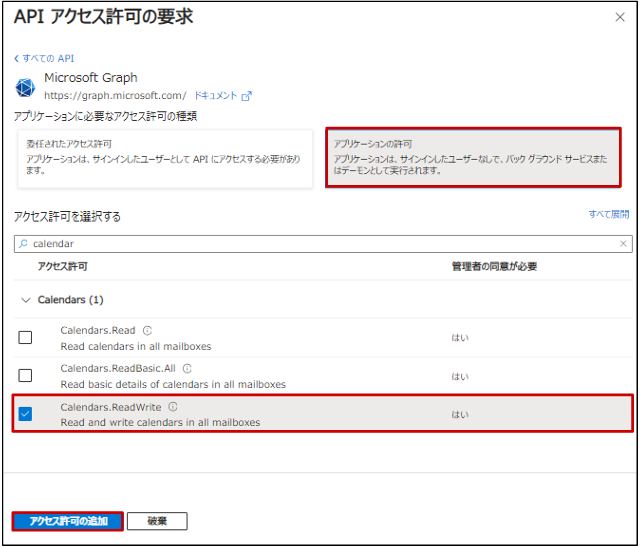
Task: Click the Calendars (1) group label
Action: tap(71, 300)
